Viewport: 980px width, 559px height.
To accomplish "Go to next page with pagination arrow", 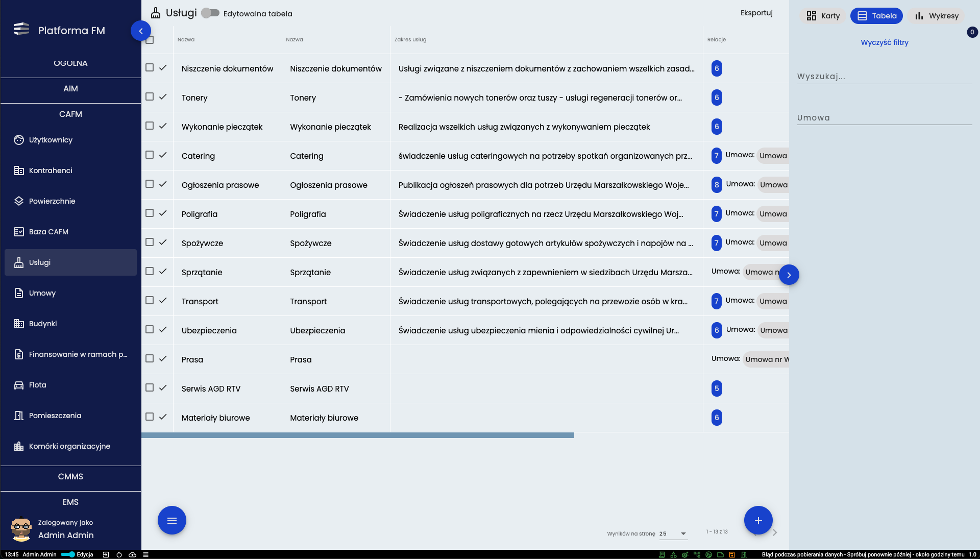I will pos(775,532).
